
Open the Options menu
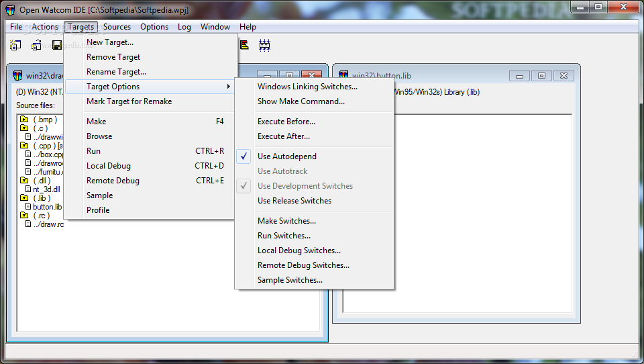click(x=154, y=27)
